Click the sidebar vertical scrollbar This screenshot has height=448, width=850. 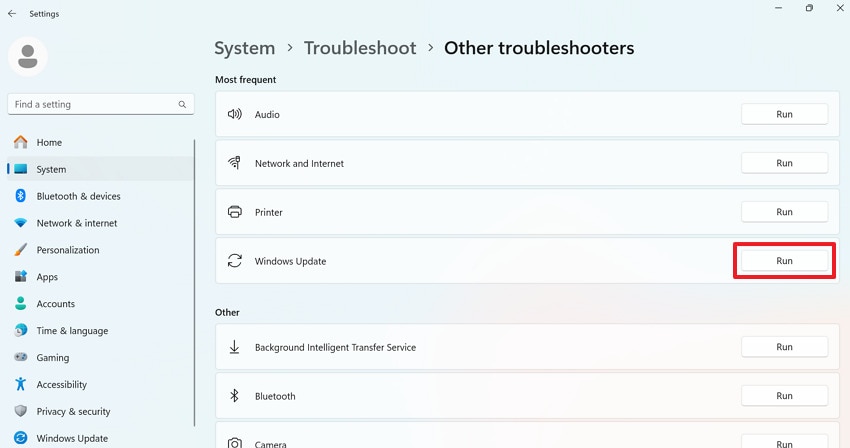pos(194,282)
